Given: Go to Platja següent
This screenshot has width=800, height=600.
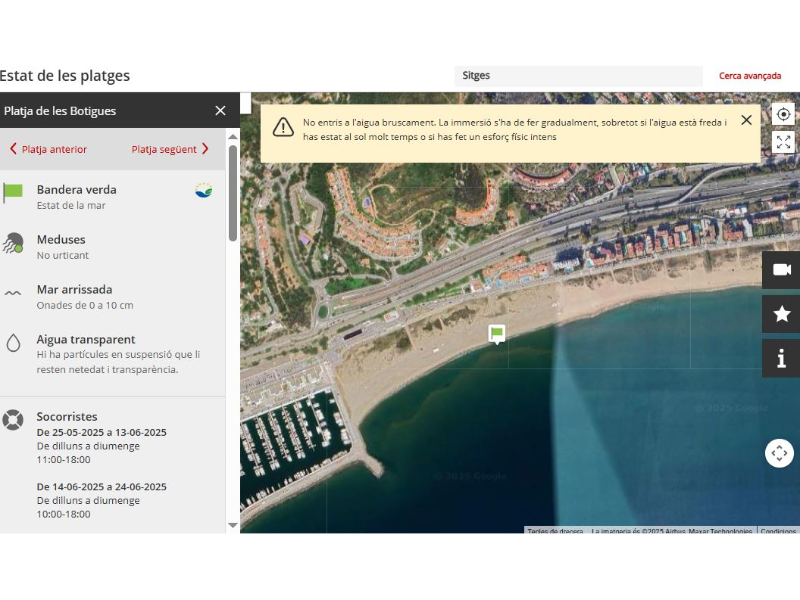Looking at the screenshot, I should tap(170, 149).
